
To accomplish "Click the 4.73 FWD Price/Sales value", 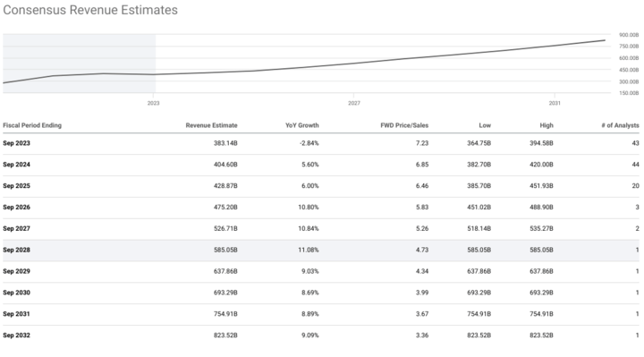I will point(422,251).
